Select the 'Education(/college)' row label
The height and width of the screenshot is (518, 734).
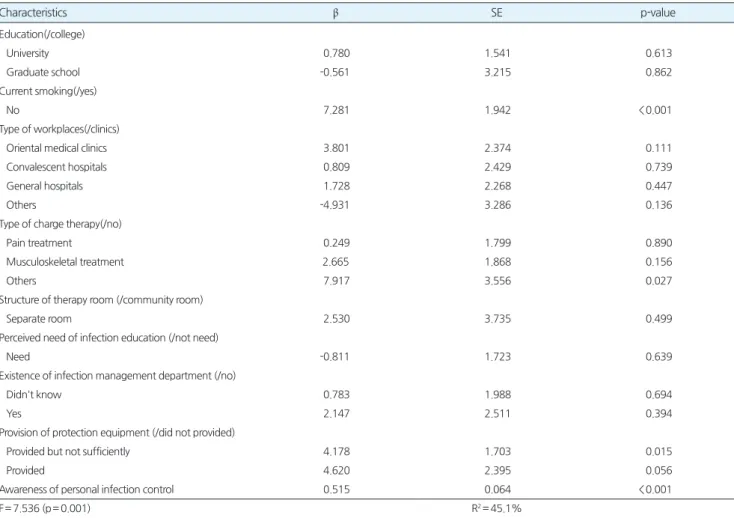[x=42, y=34]
